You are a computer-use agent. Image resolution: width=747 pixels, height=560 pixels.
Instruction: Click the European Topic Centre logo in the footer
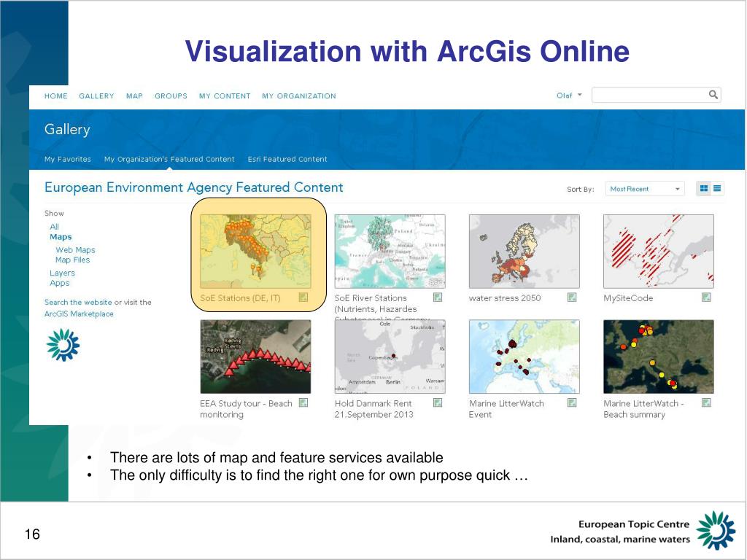[x=715, y=530]
